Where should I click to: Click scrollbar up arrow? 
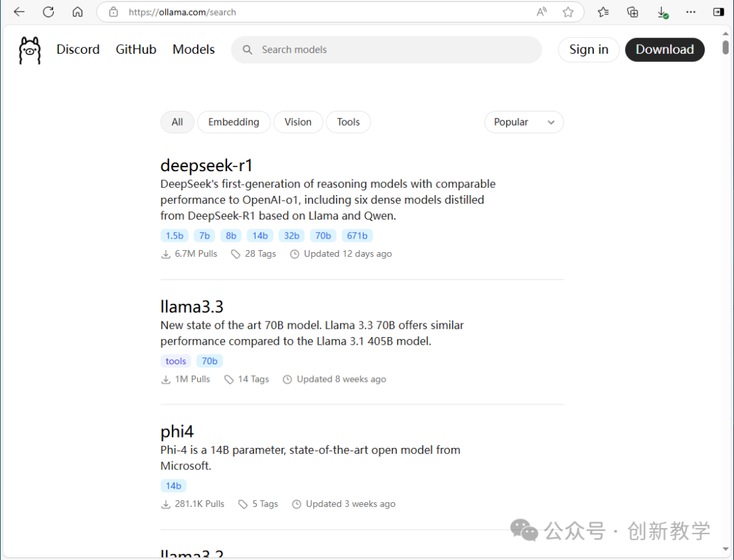pos(726,34)
